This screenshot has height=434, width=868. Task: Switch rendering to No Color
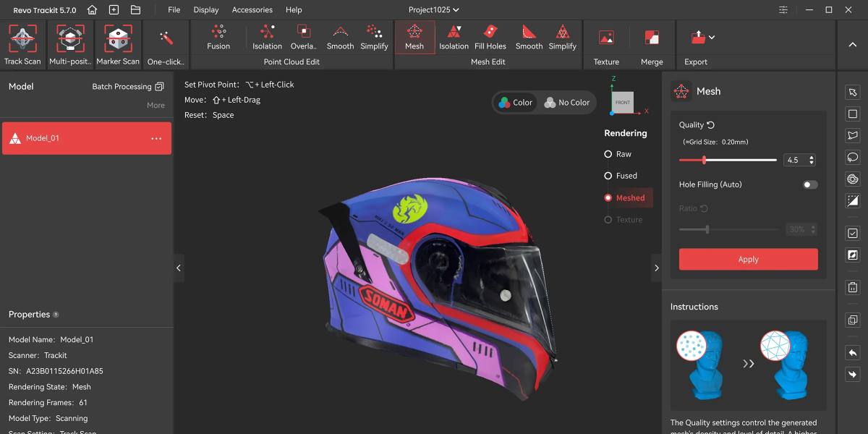tap(566, 102)
